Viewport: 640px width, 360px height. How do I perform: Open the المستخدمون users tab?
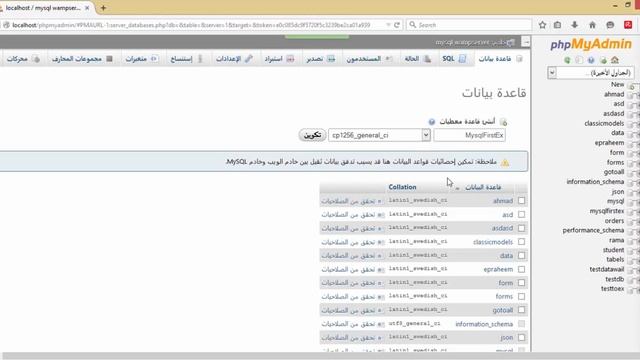tap(369, 59)
